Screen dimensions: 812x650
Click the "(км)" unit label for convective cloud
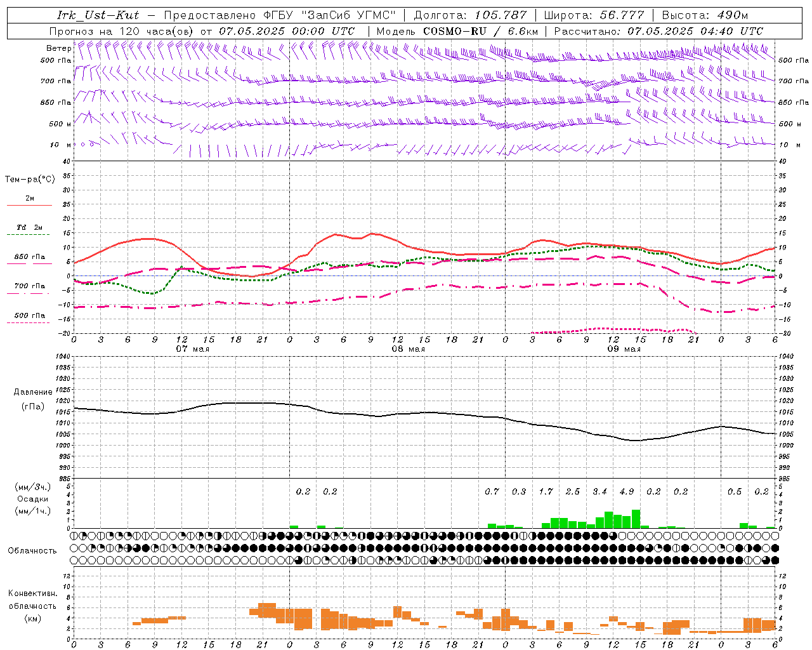click(33, 618)
